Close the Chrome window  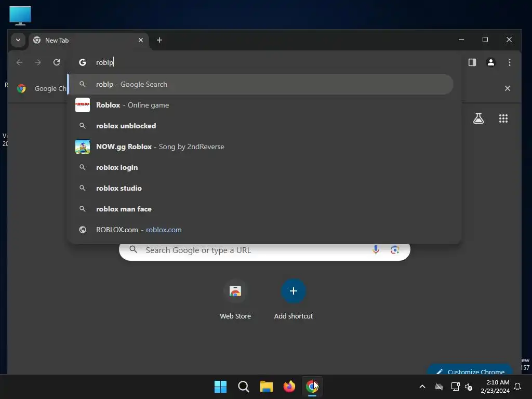click(509, 39)
